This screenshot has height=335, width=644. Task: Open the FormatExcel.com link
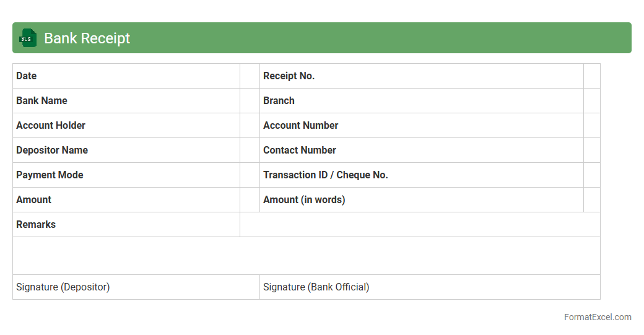(x=597, y=317)
